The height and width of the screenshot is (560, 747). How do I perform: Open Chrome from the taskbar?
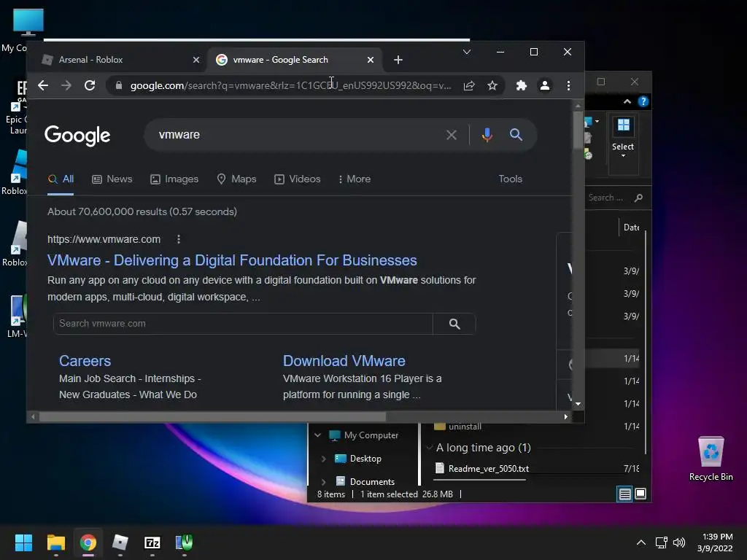[88, 542]
